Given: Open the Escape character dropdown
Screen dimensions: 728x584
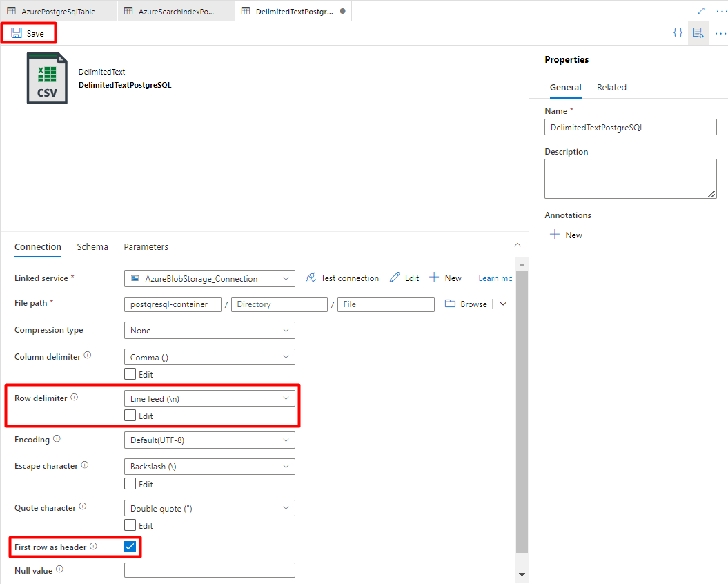Looking at the screenshot, I should click(209, 467).
